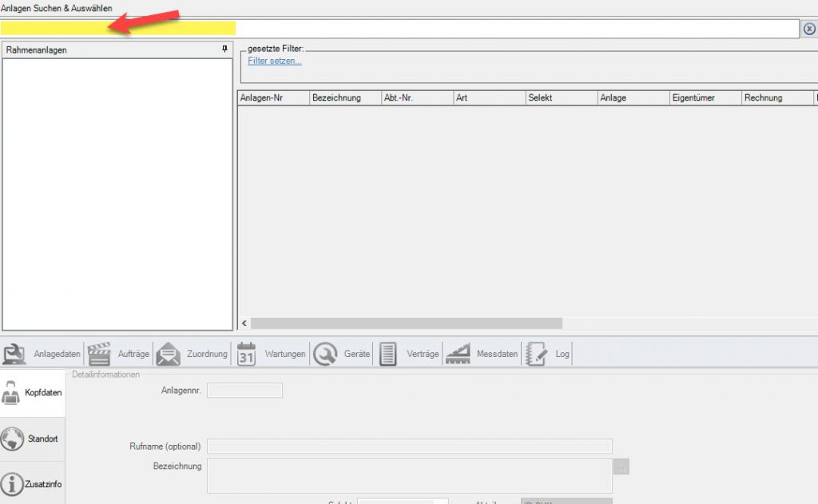The width and height of the screenshot is (818, 504).
Task: Open the Log notebook icon
Action: point(536,354)
